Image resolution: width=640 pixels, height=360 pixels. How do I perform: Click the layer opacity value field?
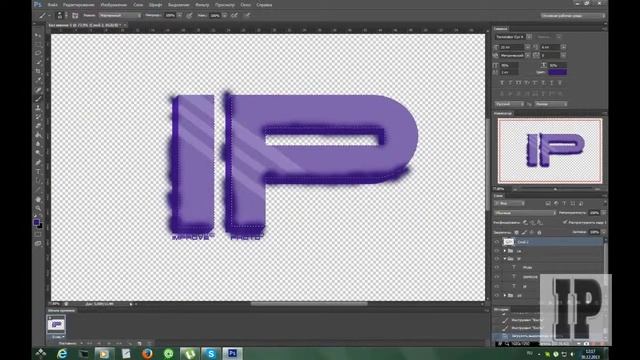point(594,213)
